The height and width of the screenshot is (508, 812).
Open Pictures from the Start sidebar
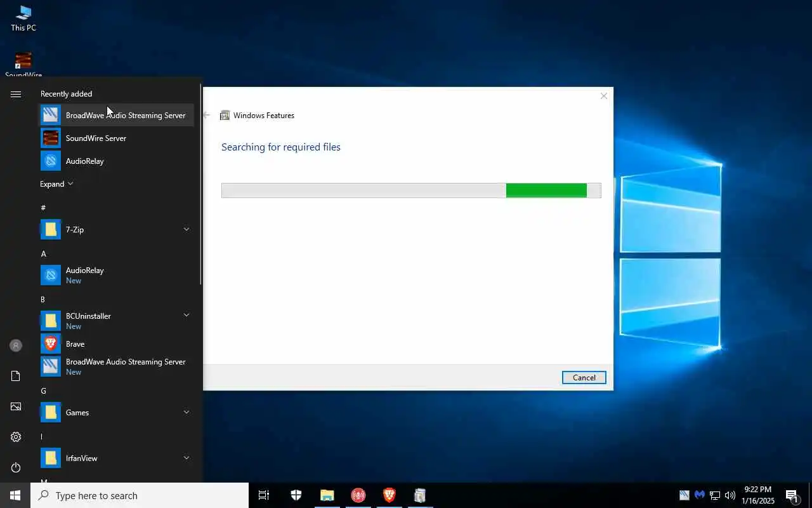[x=16, y=406]
